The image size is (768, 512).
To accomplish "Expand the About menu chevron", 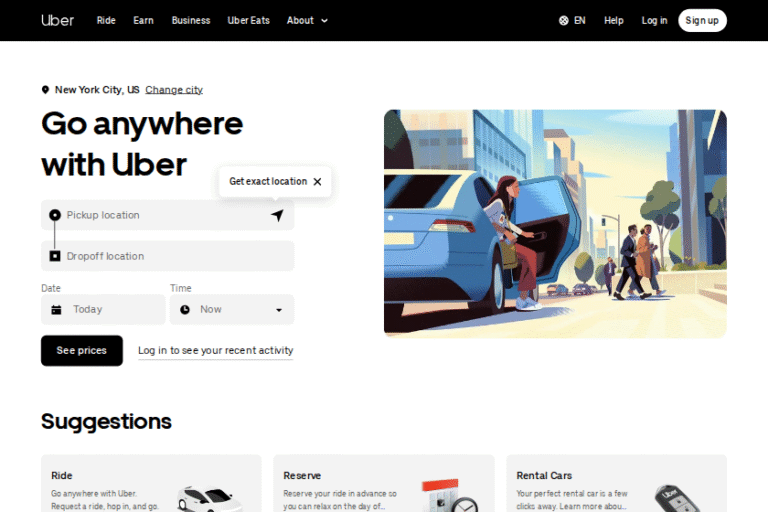I will click(x=324, y=21).
